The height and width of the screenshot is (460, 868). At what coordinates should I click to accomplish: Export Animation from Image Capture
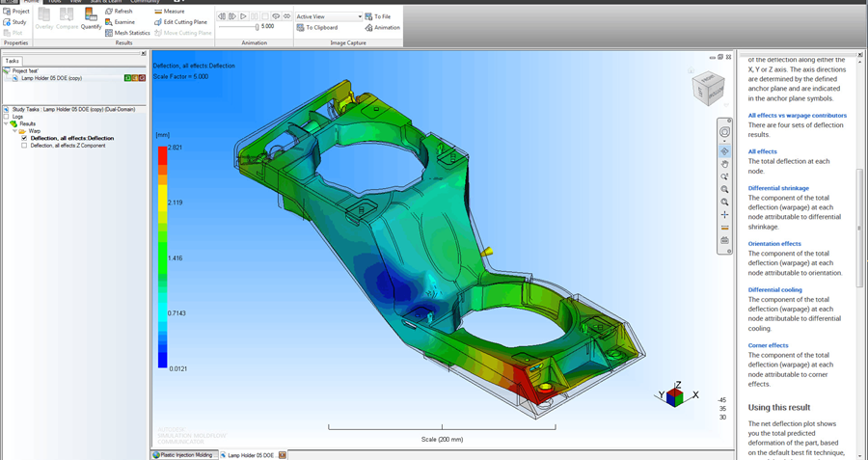(x=382, y=27)
